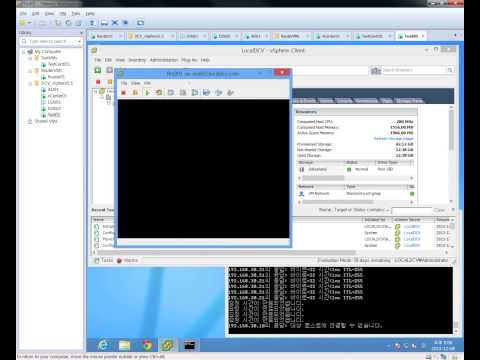This screenshot has height=360, width=480.
Task: Click the Clear filter button
Action: pos(439,210)
